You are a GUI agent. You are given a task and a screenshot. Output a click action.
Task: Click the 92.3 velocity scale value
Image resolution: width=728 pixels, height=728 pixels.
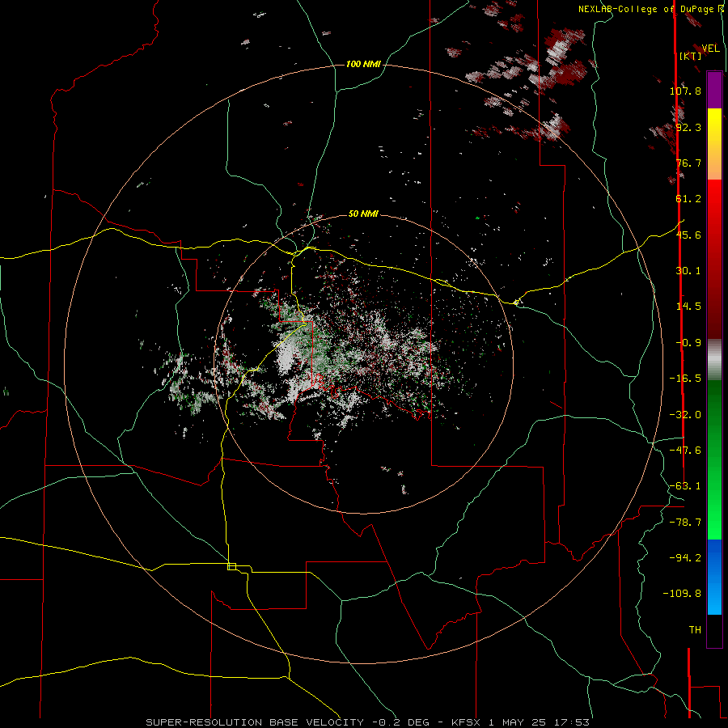[x=688, y=127]
